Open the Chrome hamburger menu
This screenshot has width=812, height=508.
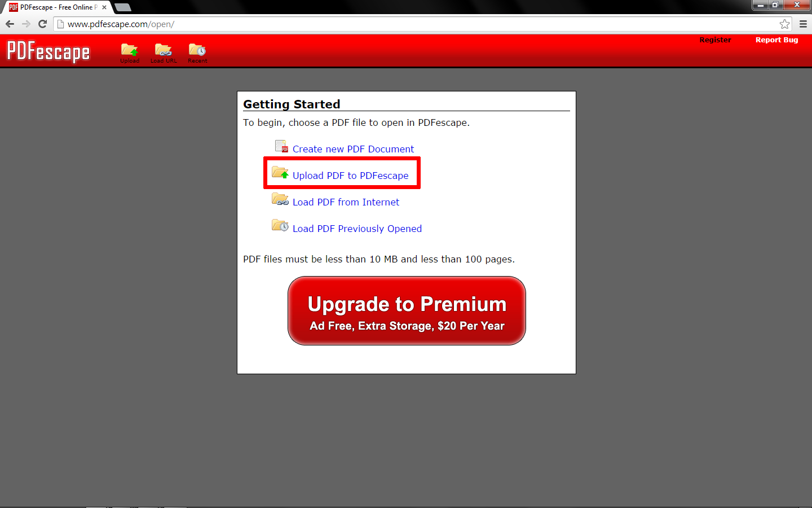pyautogui.click(x=803, y=24)
